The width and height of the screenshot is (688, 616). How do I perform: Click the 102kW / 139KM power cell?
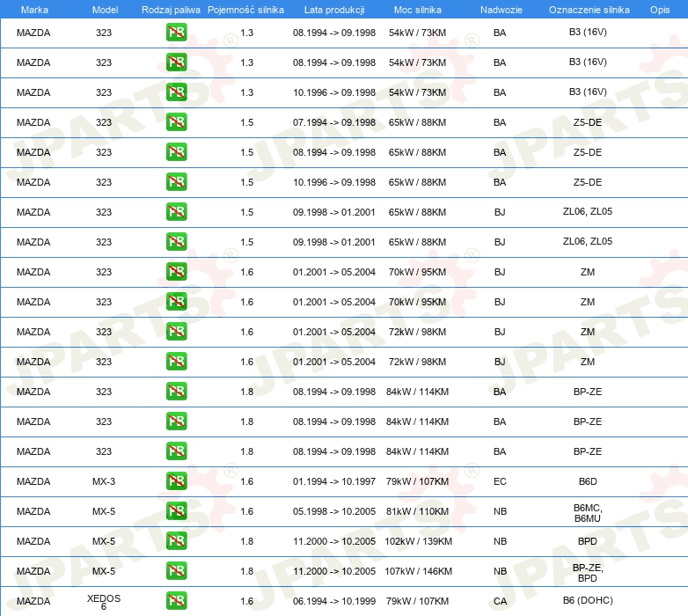[418, 541]
